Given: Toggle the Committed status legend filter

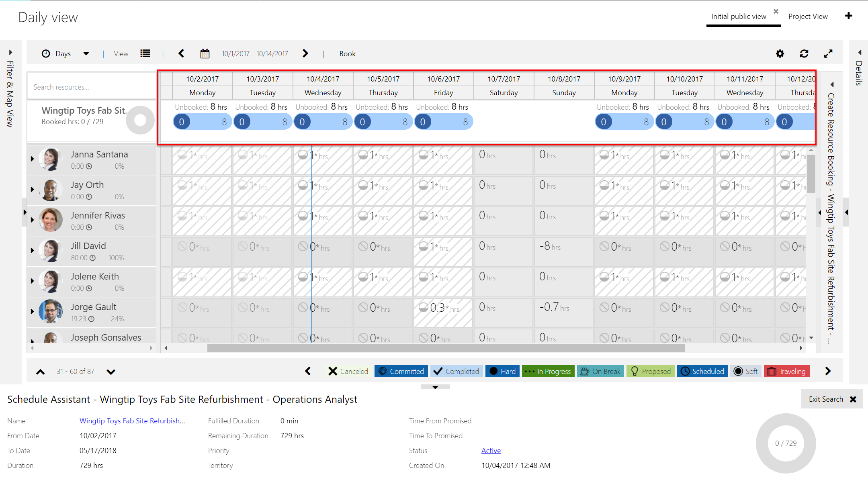Looking at the screenshot, I should tap(401, 371).
